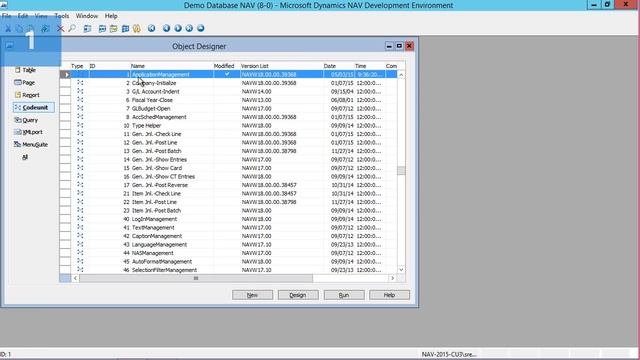Click the Design button
The image size is (640, 360).
298,295
